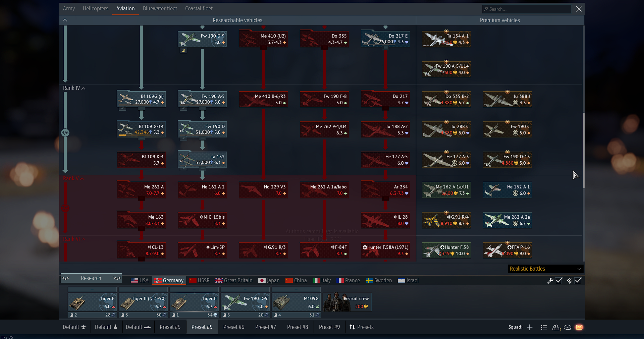Select the premium Do 335 B-2 card

pos(446,99)
